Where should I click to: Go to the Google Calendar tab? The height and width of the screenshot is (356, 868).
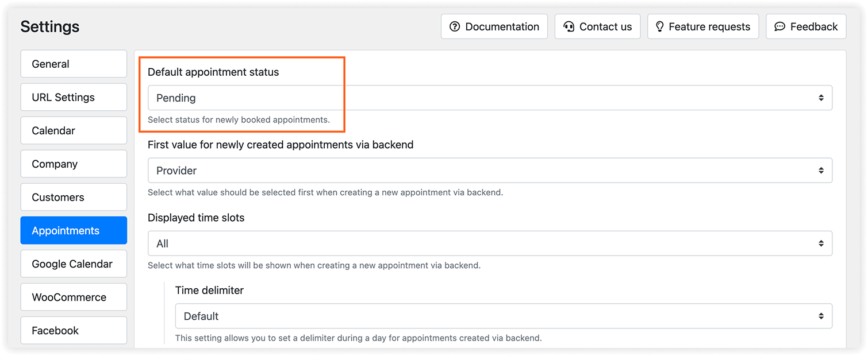click(x=74, y=264)
